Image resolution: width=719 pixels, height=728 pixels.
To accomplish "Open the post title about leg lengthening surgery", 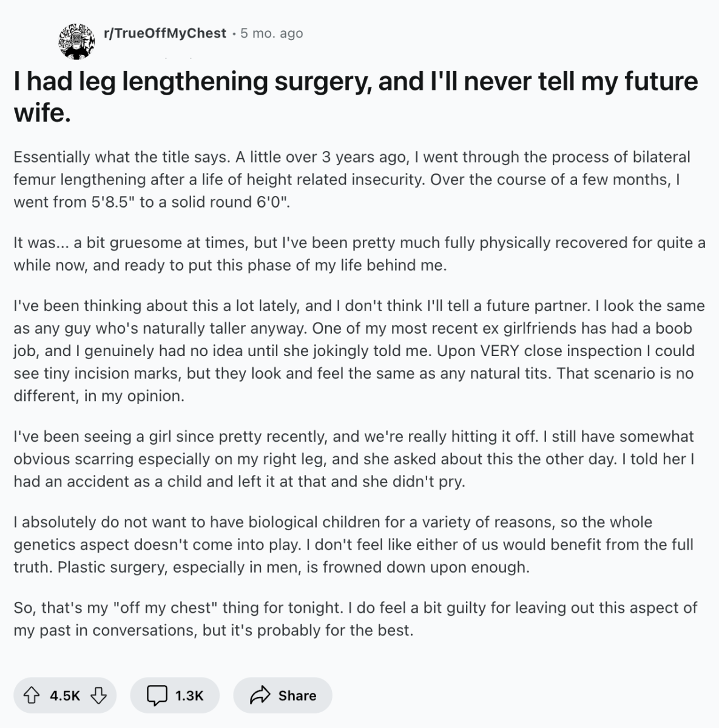I will [356, 96].
